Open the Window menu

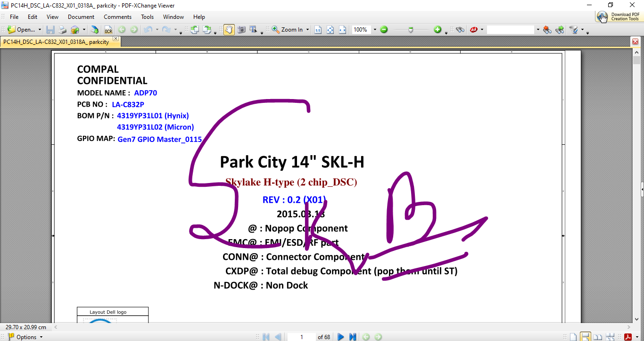point(173,17)
